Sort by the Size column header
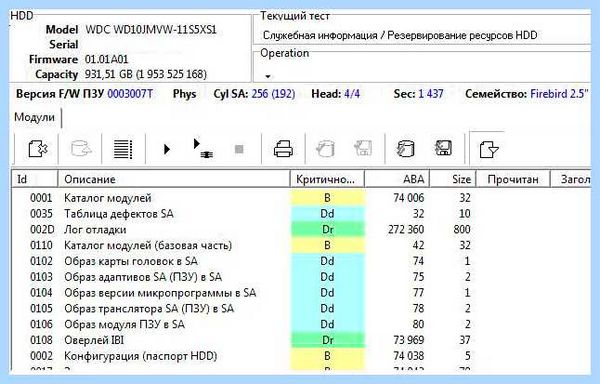Viewport: 600px width, 384px height. [453, 179]
